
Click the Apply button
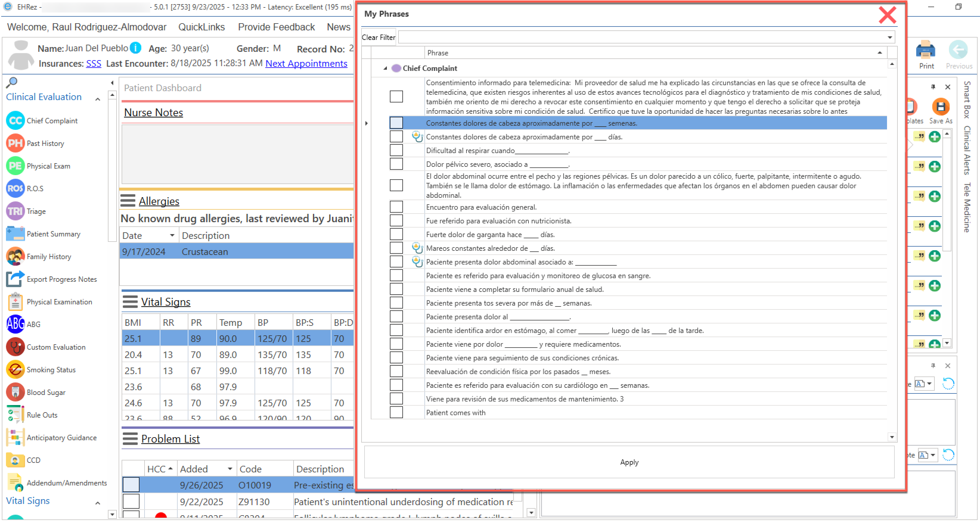tap(629, 462)
